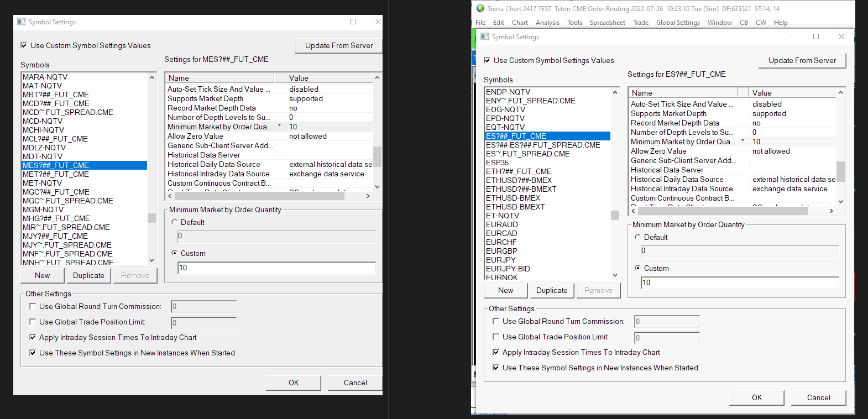Enable Use Global Trade Position Limit in left window

(x=33, y=322)
